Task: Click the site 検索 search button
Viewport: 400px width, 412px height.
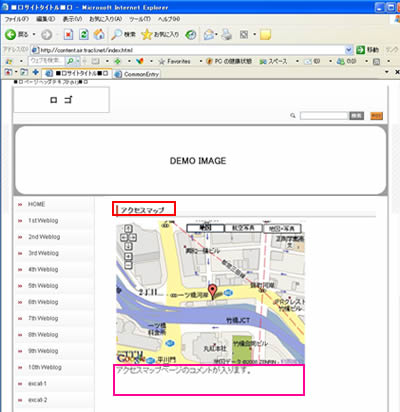Action: coord(356,116)
